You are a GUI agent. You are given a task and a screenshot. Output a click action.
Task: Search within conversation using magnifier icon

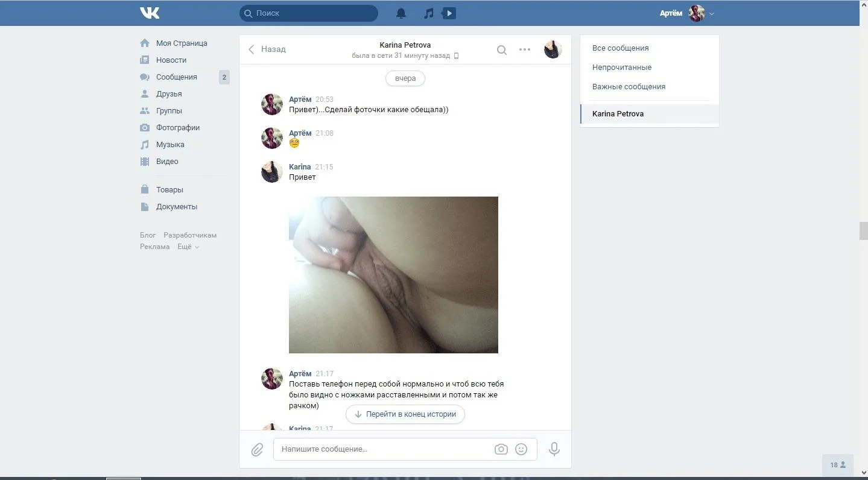pos(501,50)
